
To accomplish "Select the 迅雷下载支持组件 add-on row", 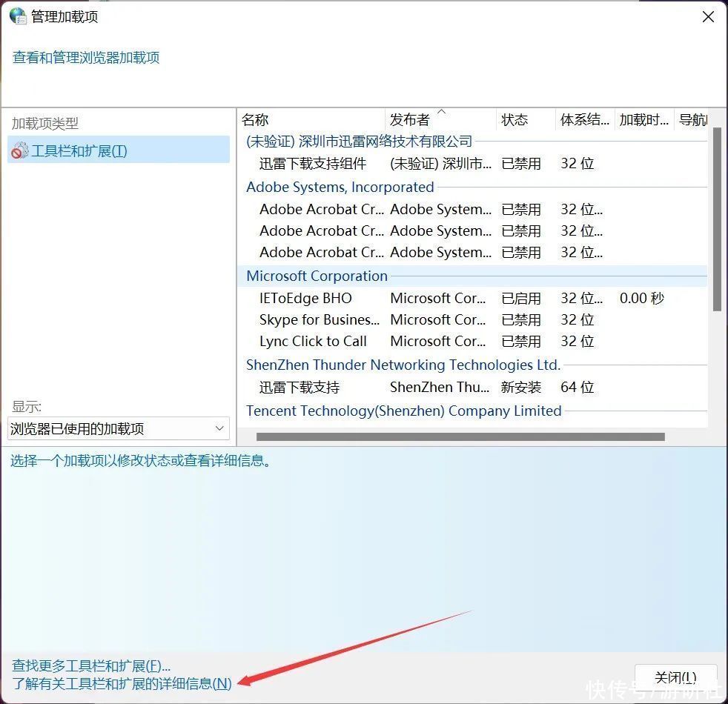I will 473,163.
